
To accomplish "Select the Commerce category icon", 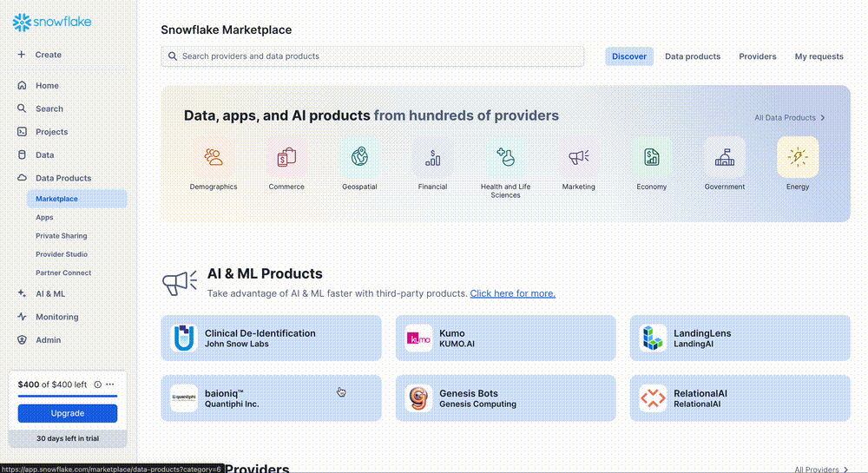I will (x=286, y=157).
